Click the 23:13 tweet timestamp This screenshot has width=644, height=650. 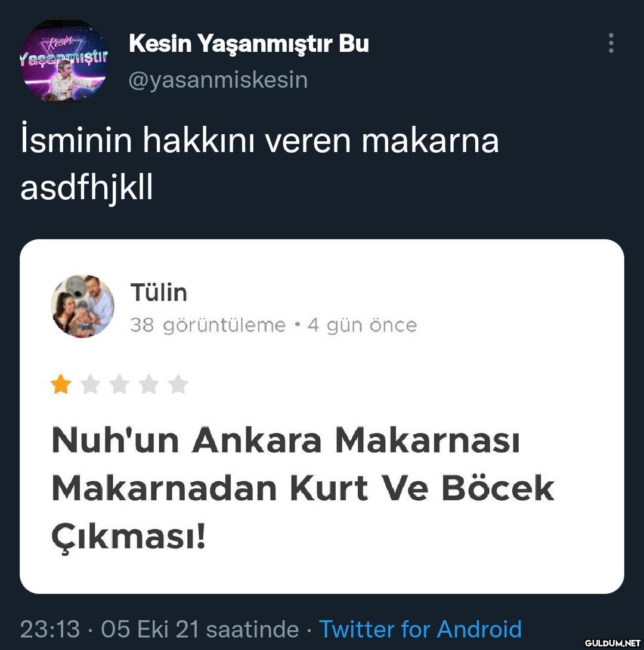click(x=49, y=629)
